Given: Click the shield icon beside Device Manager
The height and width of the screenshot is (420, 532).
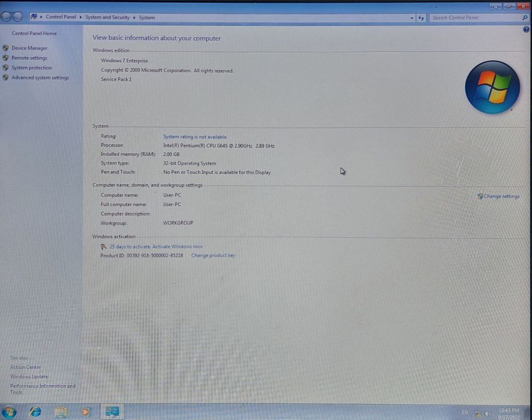Looking at the screenshot, I should tap(5, 48).
